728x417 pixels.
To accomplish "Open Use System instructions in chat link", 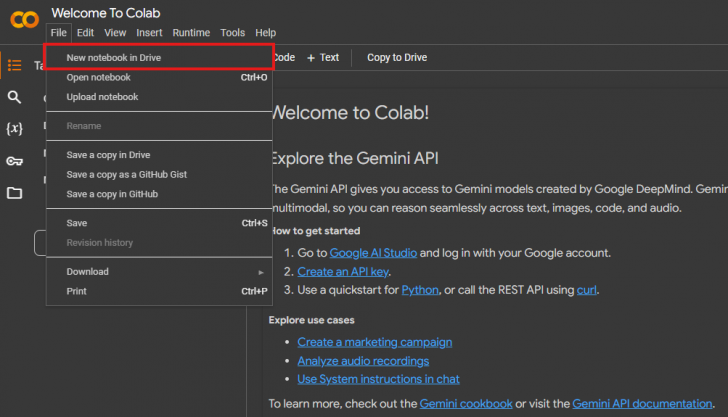I will tap(378, 379).
